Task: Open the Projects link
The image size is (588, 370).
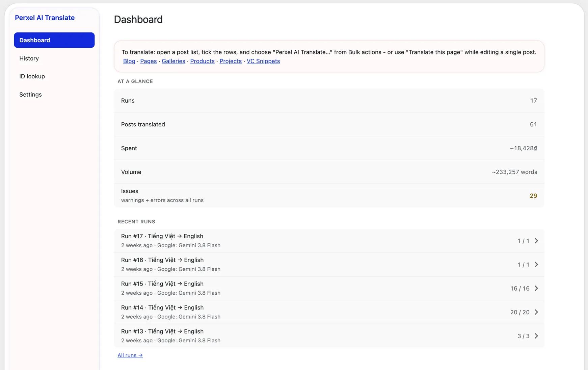Action: [231, 61]
